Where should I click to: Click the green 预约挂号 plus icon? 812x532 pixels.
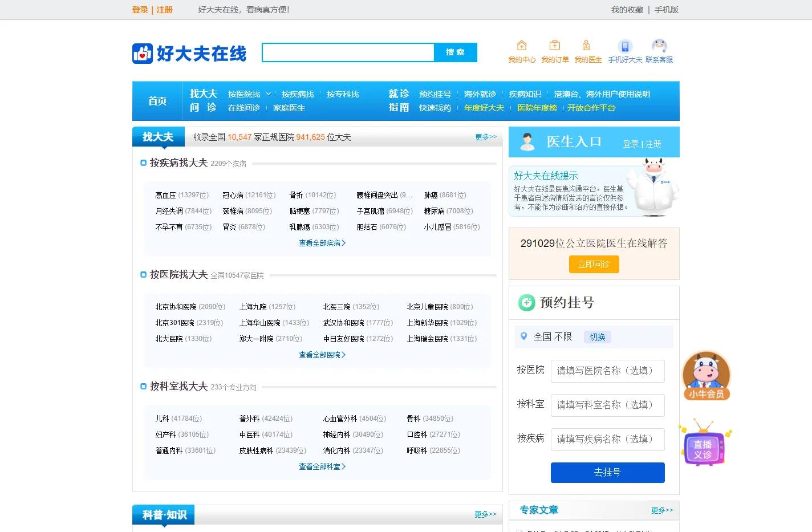coord(526,303)
